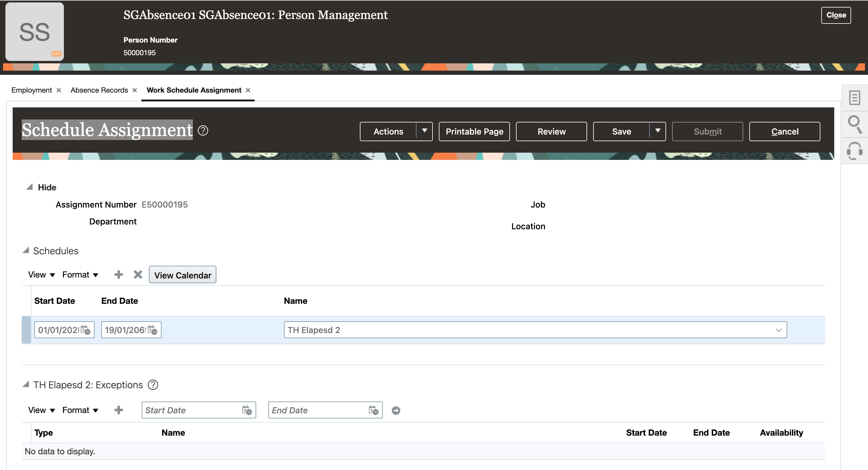Open the sidebar search magnifier icon
The height and width of the screenshot is (470, 868).
point(854,124)
